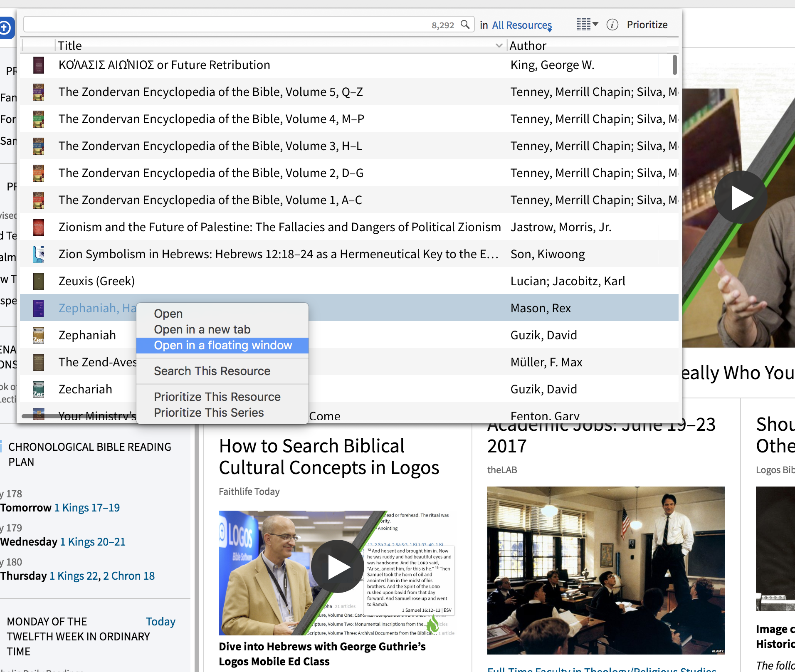
Task: Select Prioritize This Resource
Action: tap(217, 397)
